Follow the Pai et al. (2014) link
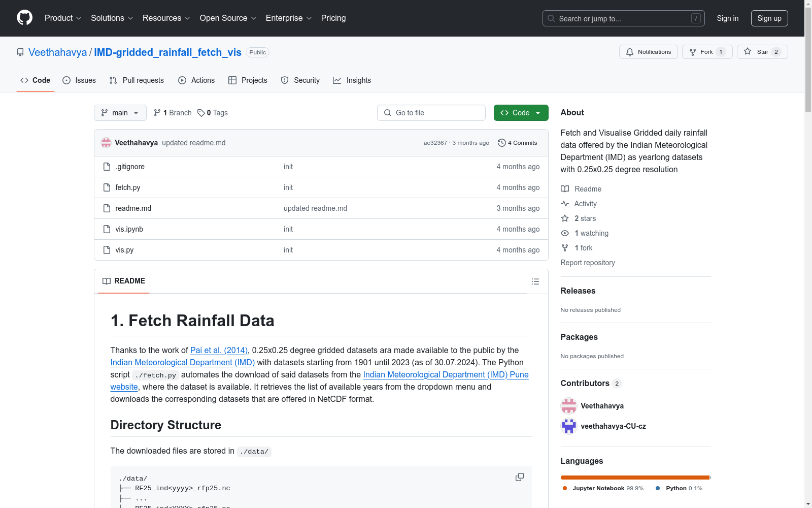Screen dimensions: 812x508 tap(219, 350)
